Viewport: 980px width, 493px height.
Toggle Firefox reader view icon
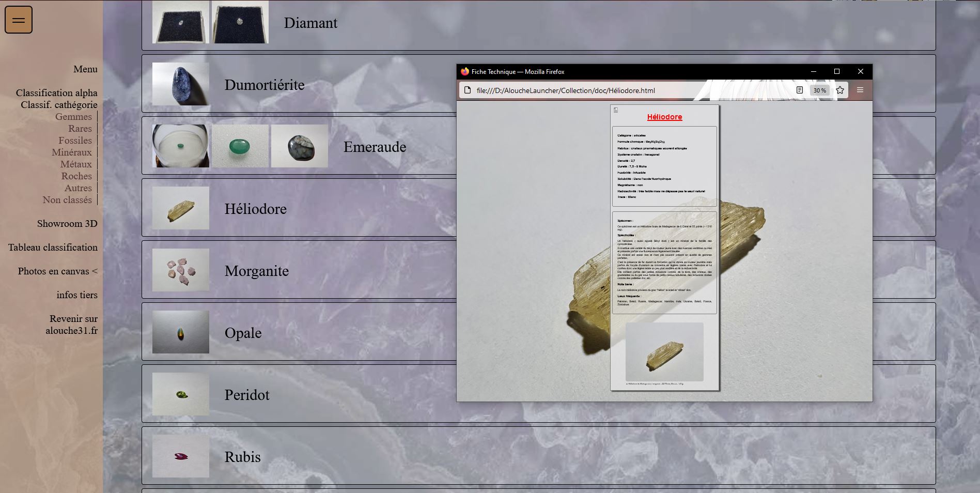799,90
